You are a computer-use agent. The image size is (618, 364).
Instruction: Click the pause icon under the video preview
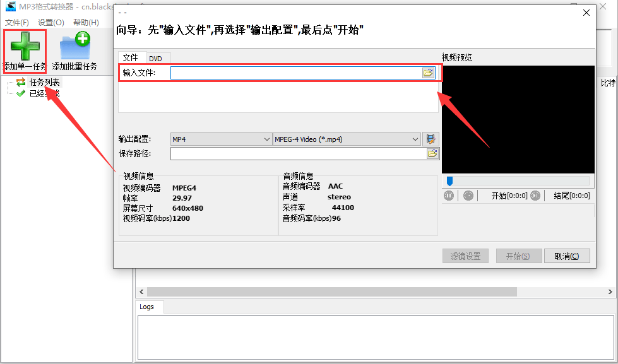450,196
